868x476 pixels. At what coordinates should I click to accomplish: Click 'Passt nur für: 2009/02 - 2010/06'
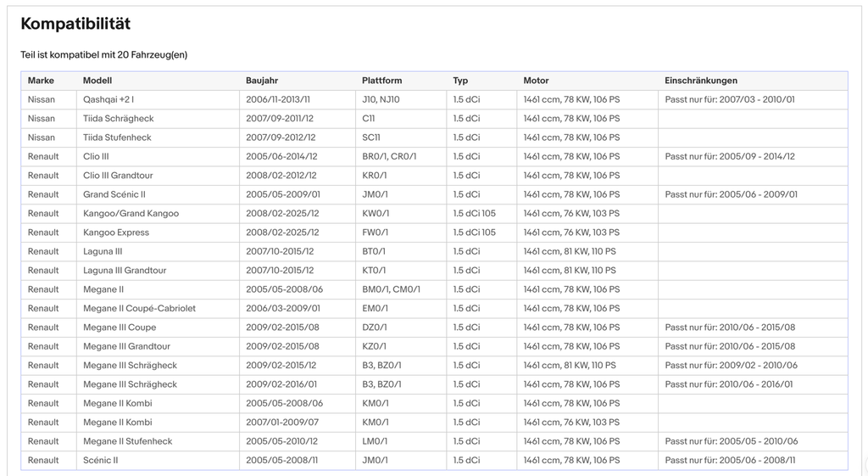coord(730,365)
